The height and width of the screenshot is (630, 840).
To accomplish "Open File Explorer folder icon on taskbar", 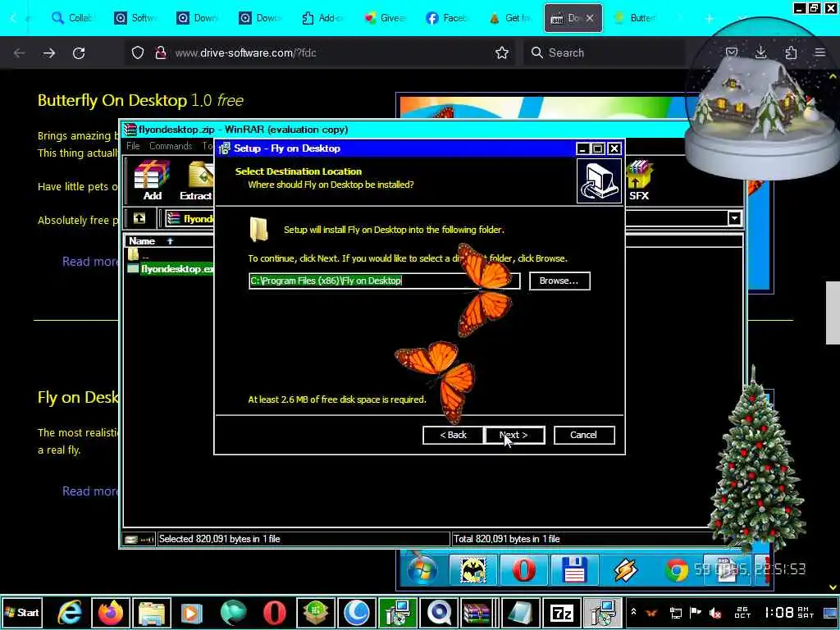I will (x=152, y=612).
